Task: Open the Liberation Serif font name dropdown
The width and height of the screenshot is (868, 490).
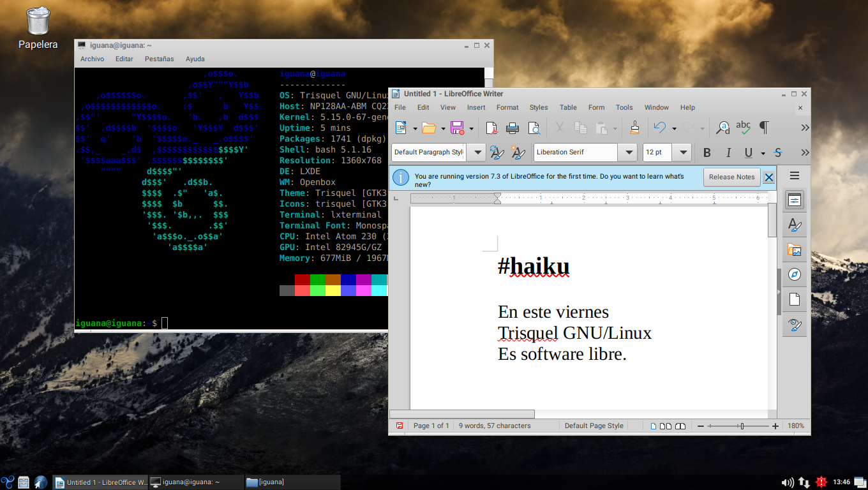Action: click(629, 152)
